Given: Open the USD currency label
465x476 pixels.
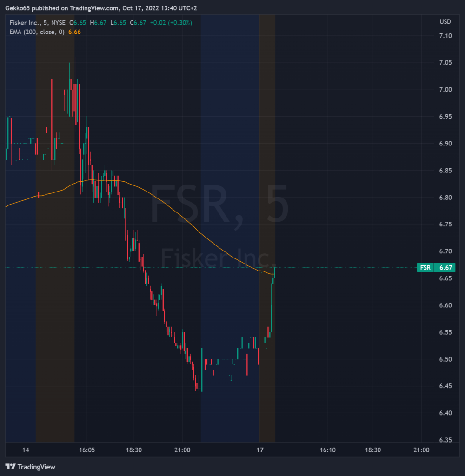Looking at the screenshot, I should [445, 22].
